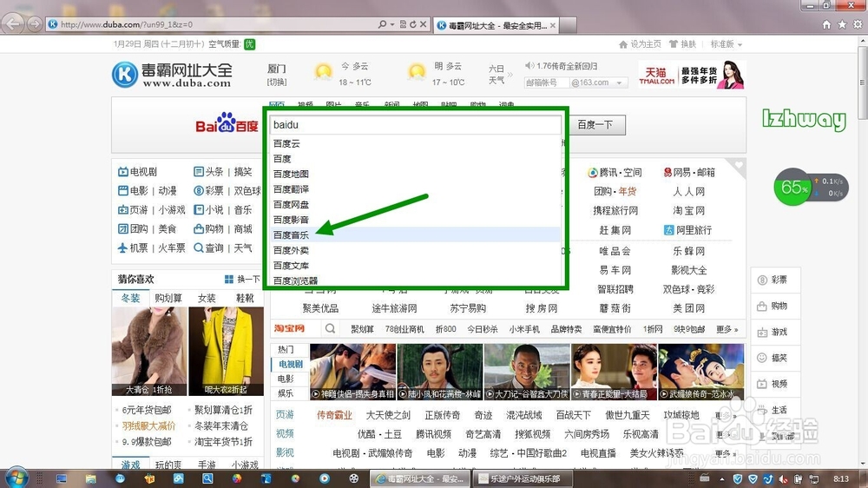This screenshot has width=868, height=488.
Task: Open browser Tools gear icon
Action: (x=858, y=24)
